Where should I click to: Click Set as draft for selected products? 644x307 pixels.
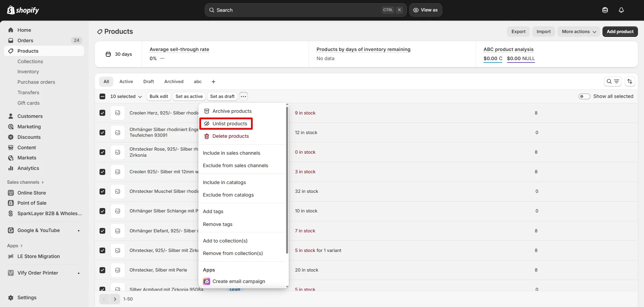(x=222, y=96)
